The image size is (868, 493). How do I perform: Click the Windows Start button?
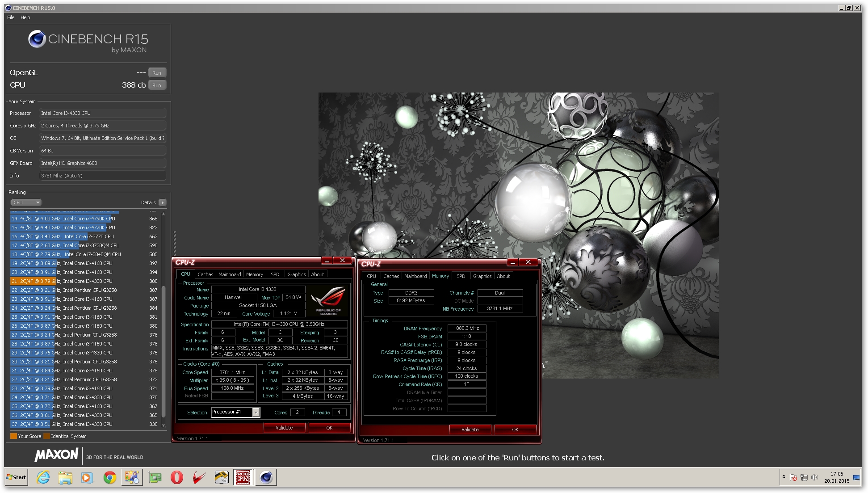pos(17,477)
